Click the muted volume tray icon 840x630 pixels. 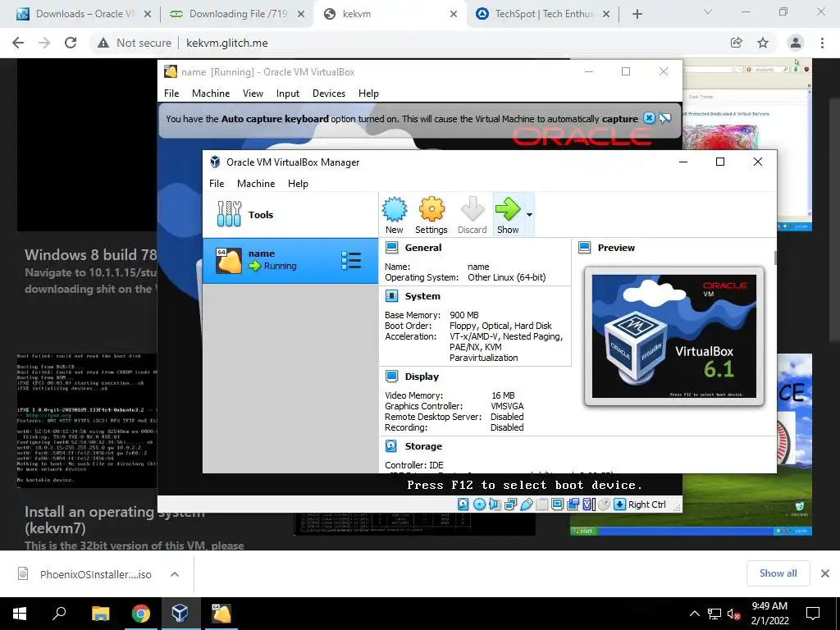[733, 614]
